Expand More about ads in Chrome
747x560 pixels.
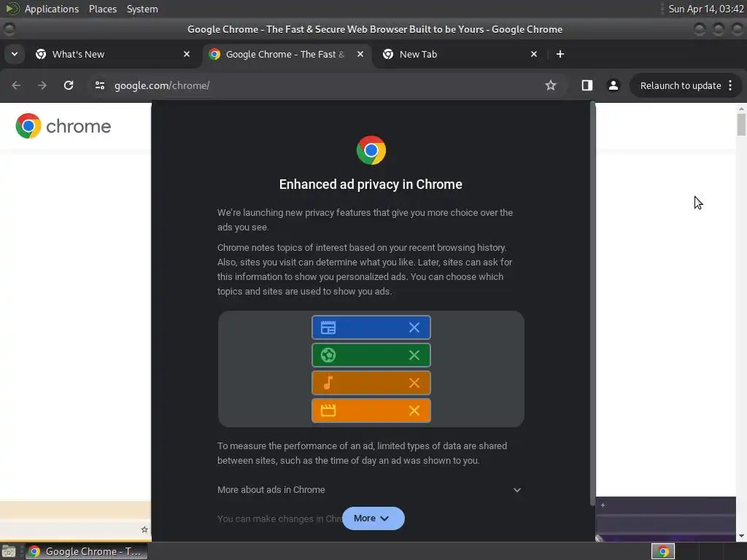[x=370, y=489]
